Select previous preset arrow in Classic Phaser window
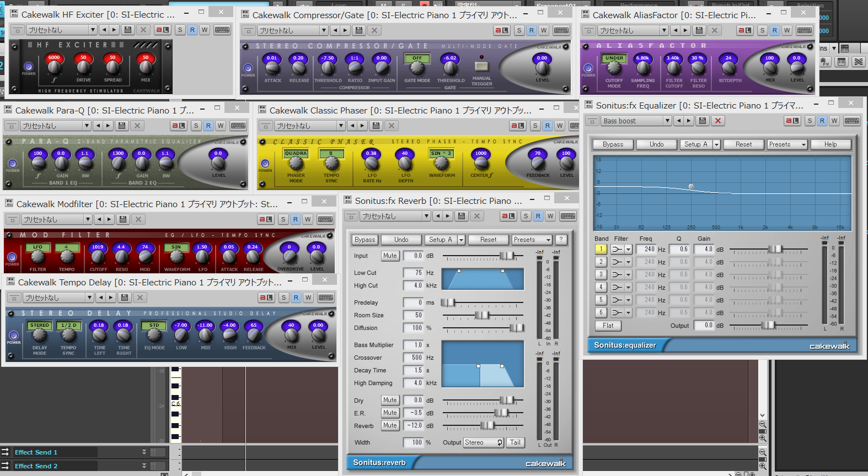 pos(353,126)
